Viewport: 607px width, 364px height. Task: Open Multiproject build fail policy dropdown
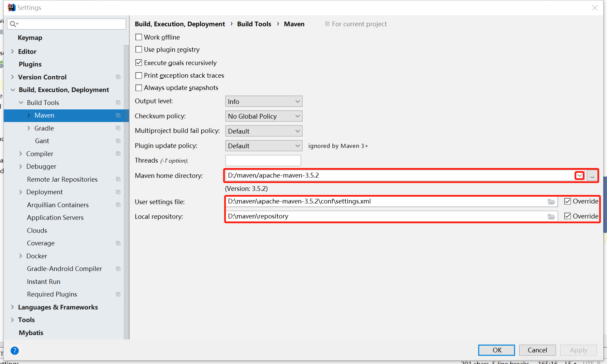(264, 131)
